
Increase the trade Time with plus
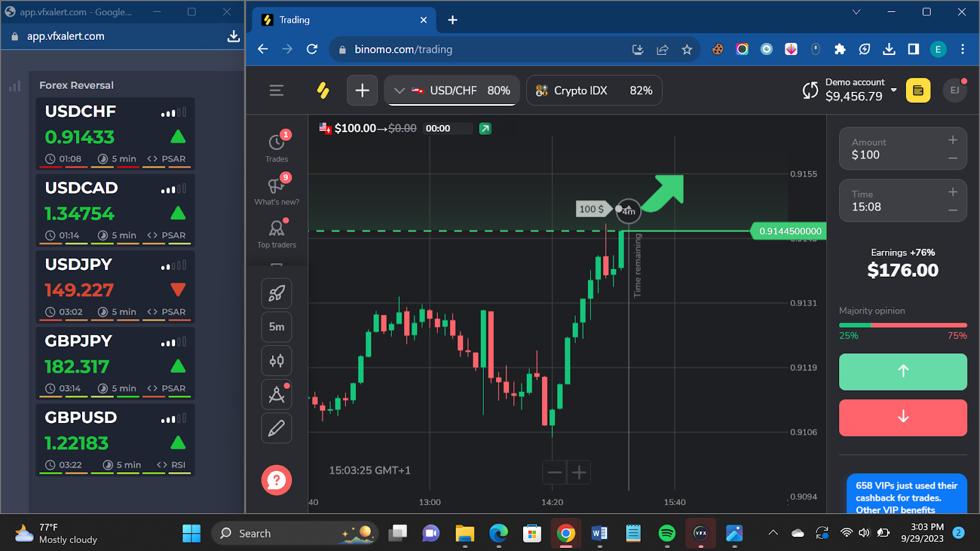tap(952, 192)
